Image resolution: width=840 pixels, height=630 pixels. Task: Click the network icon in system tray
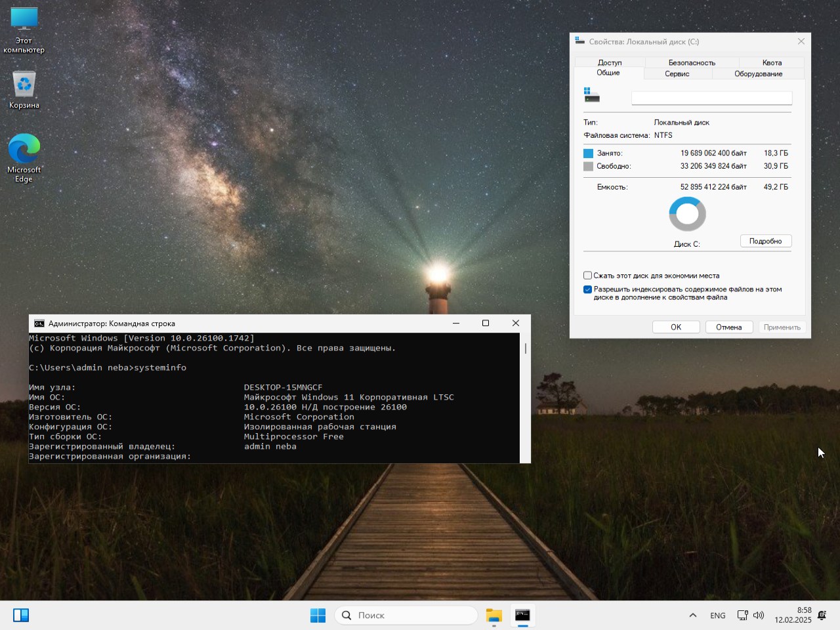742,615
